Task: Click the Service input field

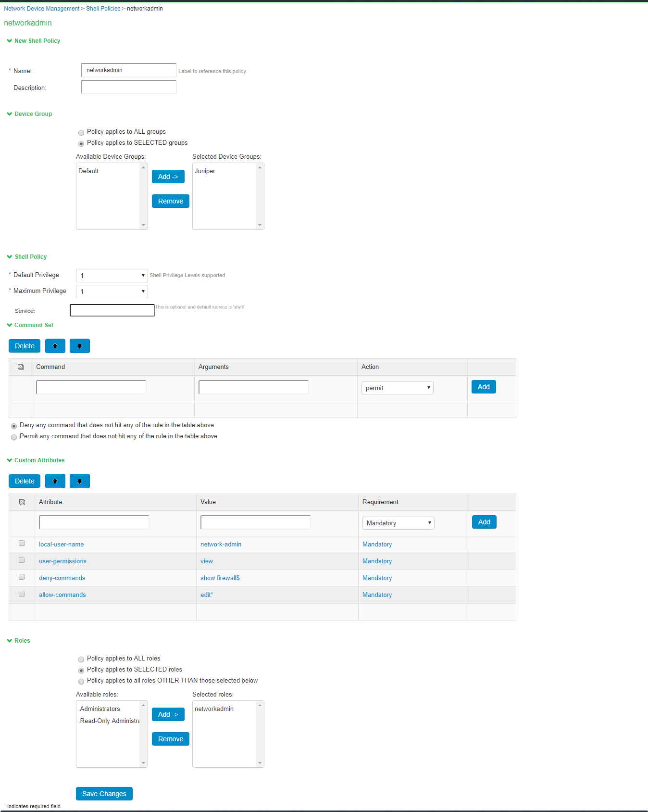Action: 112,311
